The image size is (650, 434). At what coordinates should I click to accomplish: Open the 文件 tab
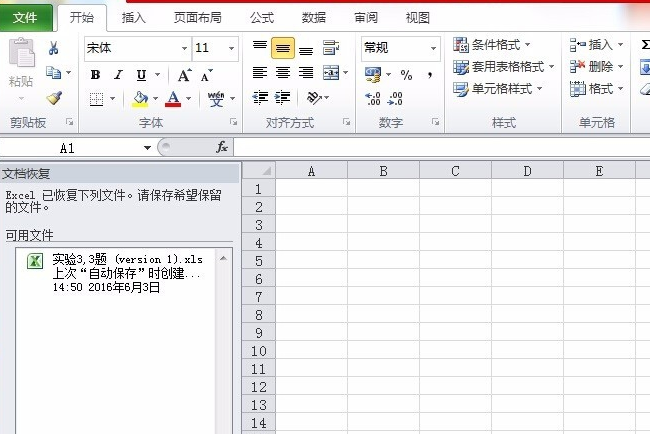coord(25,17)
